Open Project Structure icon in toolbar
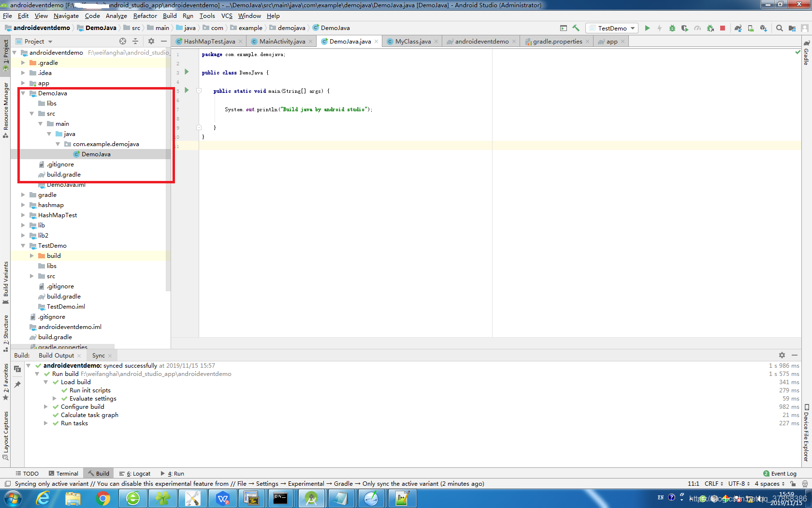Screen dimensions: 812x508 point(792,28)
